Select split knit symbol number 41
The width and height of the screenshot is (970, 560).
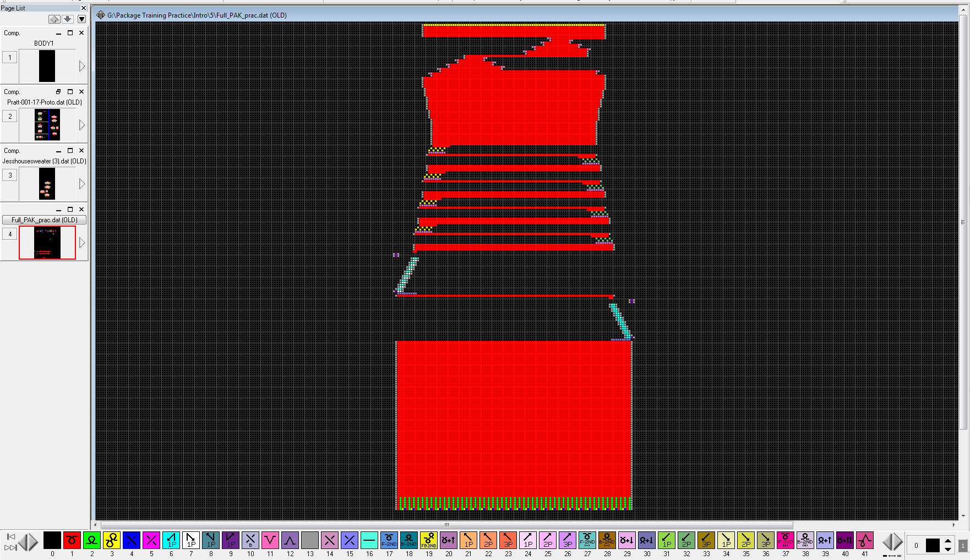coord(865,541)
